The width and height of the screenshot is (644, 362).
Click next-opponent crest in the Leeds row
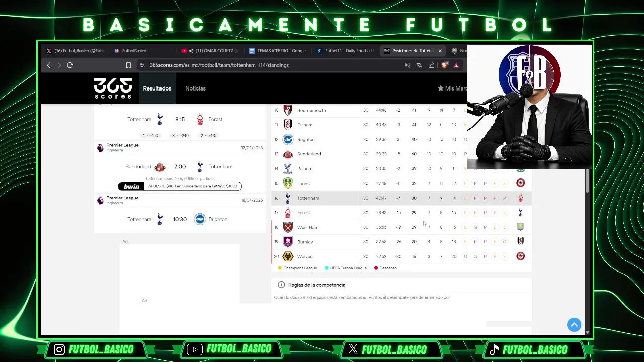click(x=521, y=183)
